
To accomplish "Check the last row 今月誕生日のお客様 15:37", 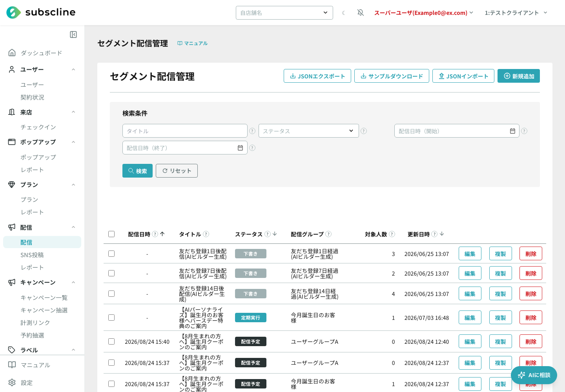I will click(111, 384).
